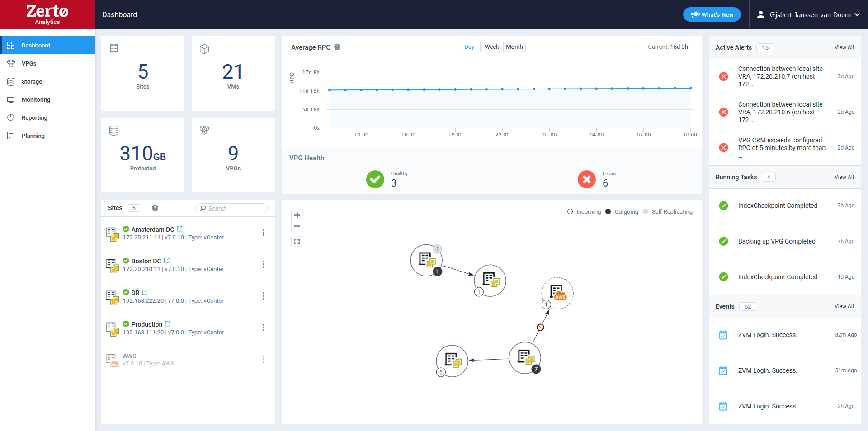Zoom in on the site topology map
This screenshot has width=868, height=431.
[297, 215]
